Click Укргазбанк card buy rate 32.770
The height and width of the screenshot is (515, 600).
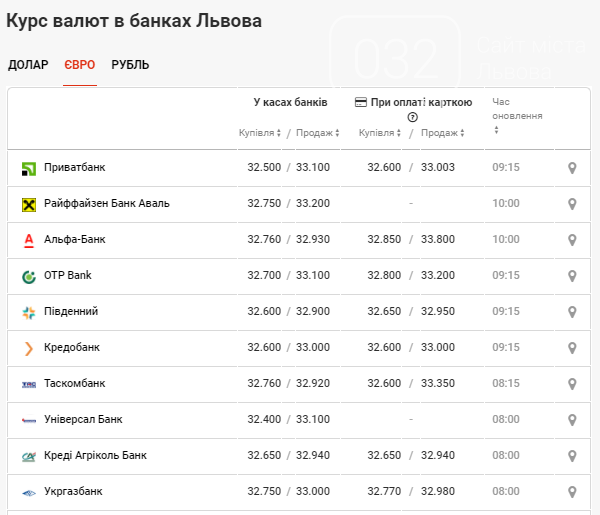(x=384, y=491)
